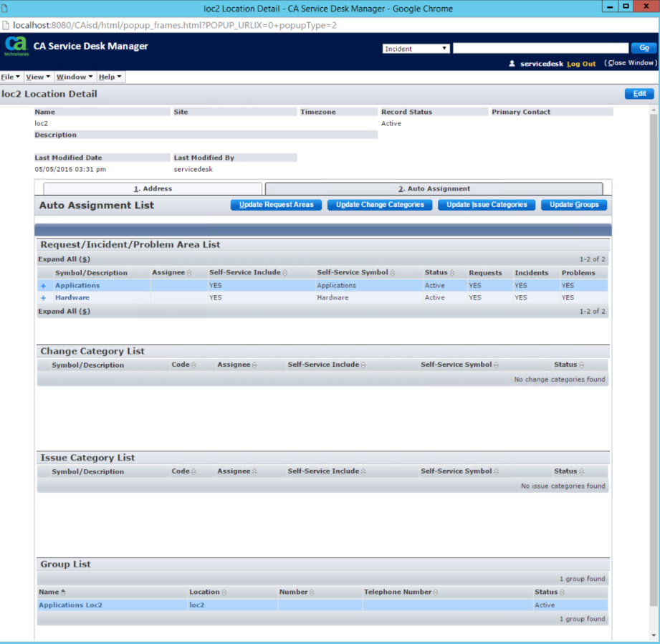Expand the Applications request area row
Viewport: 660px width, 644px height.
click(x=43, y=285)
